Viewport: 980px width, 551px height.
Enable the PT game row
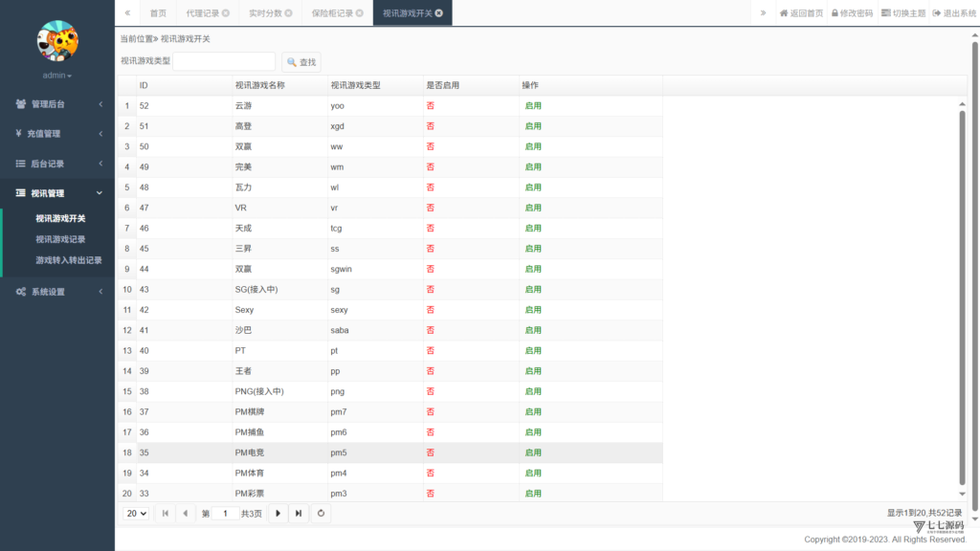[x=533, y=351]
